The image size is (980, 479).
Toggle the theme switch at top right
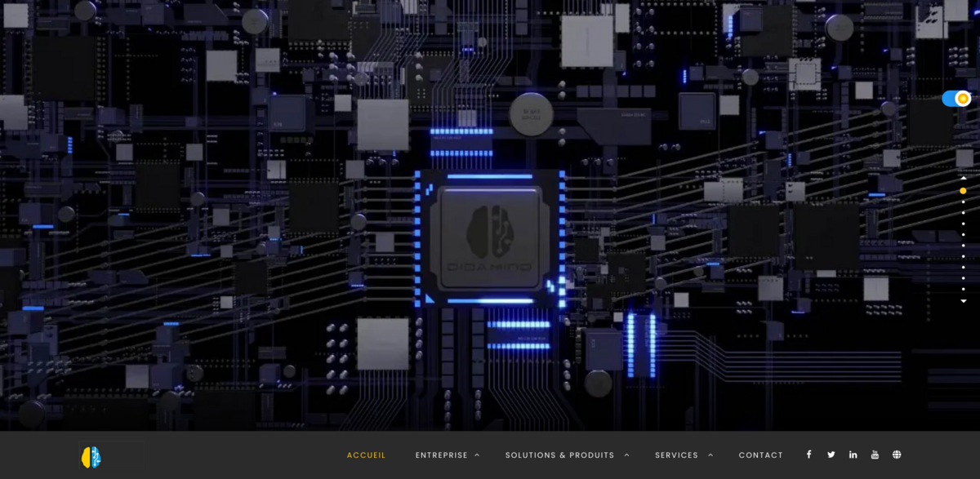coord(955,98)
